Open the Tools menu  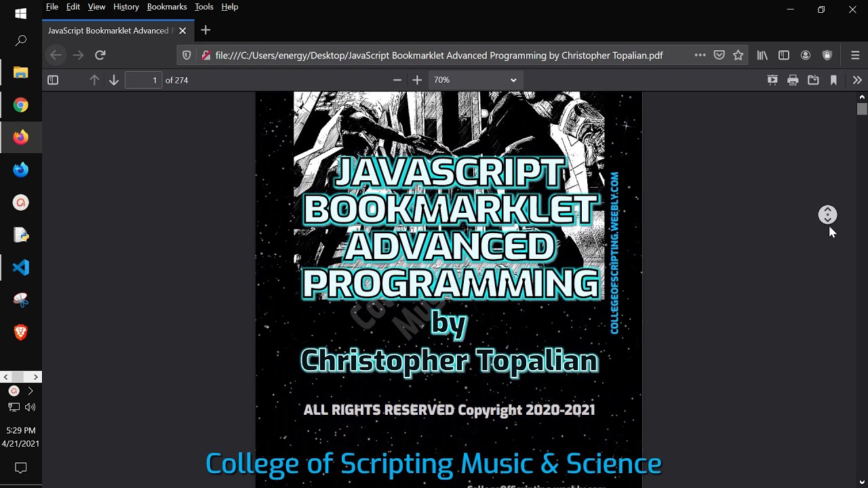click(x=204, y=7)
